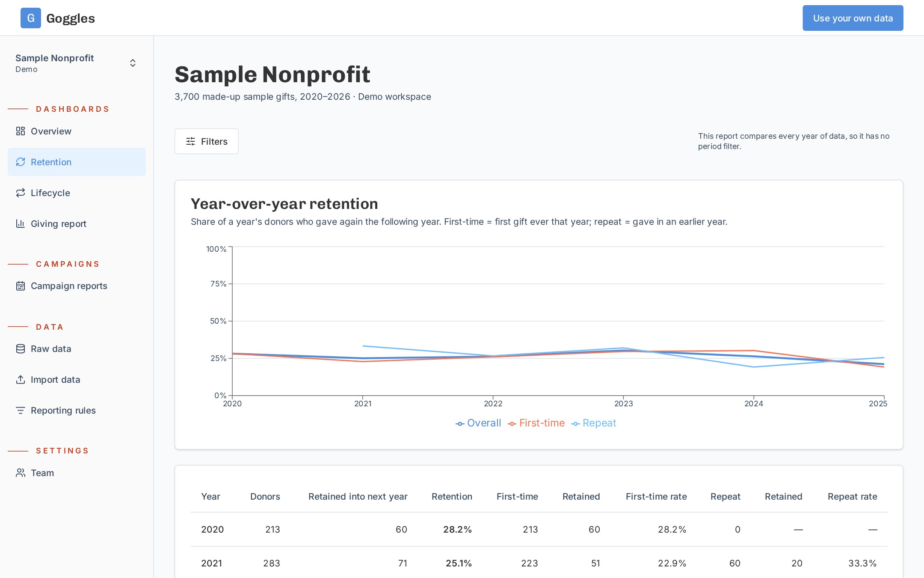Navigate to Raw data

click(77, 349)
